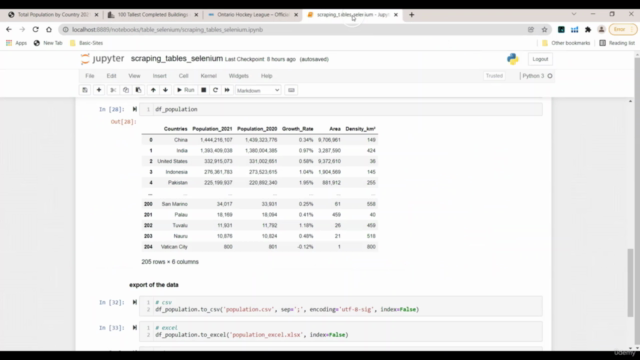Open the Widgets menu
The width and height of the screenshot is (640, 360).
(x=238, y=76)
